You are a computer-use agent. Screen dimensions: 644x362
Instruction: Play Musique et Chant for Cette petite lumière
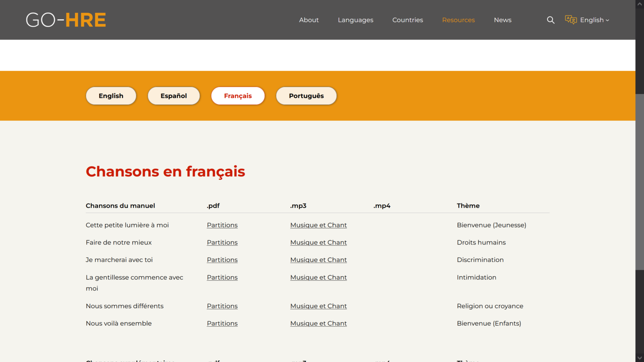pos(318,225)
